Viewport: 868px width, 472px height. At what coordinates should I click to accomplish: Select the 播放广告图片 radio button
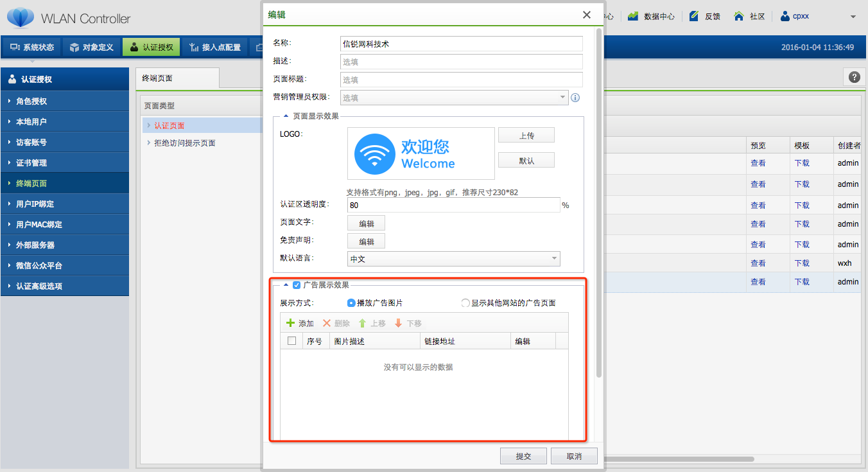point(351,303)
